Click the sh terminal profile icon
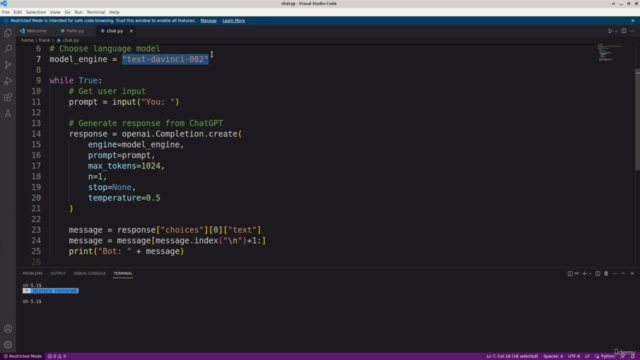Image resolution: width=640 pixels, height=360 pixels. click(x=573, y=273)
